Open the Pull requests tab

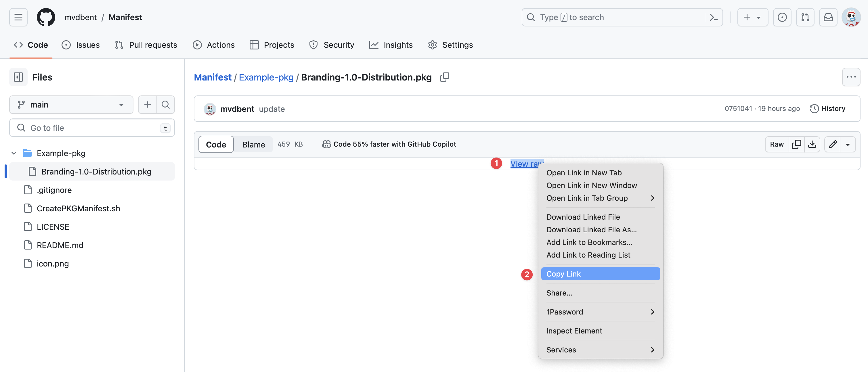pyautogui.click(x=146, y=45)
